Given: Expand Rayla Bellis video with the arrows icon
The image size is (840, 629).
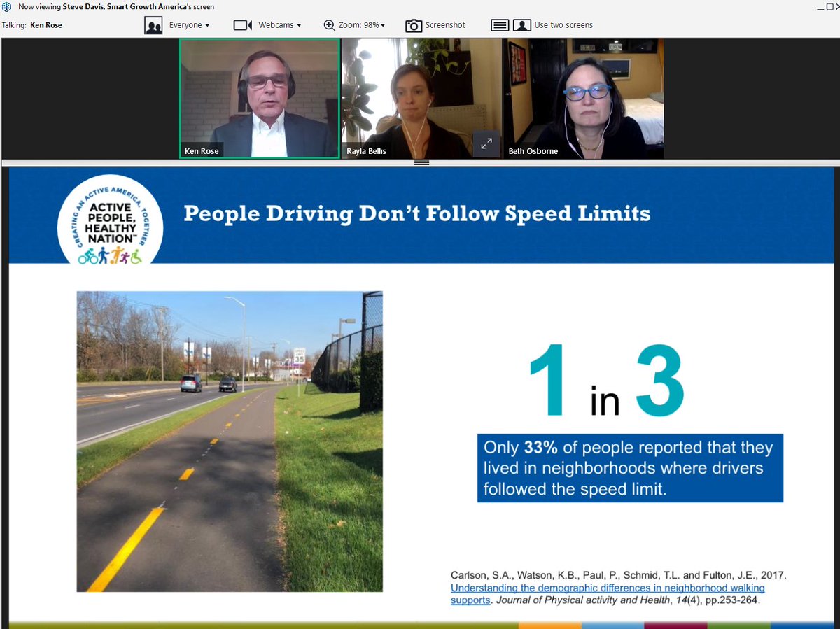Looking at the screenshot, I should tap(486, 143).
